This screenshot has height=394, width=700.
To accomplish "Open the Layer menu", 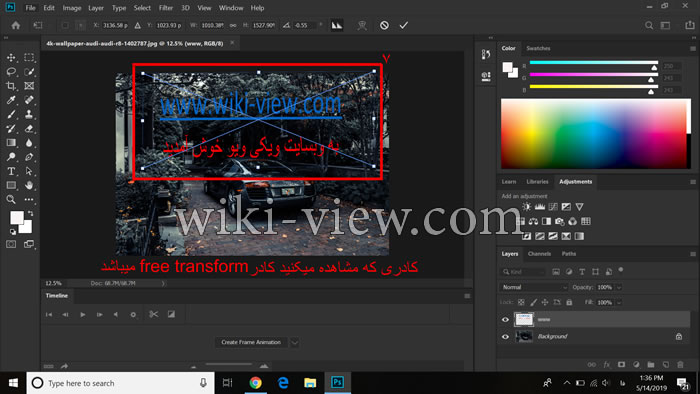I will click(x=96, y=8).
